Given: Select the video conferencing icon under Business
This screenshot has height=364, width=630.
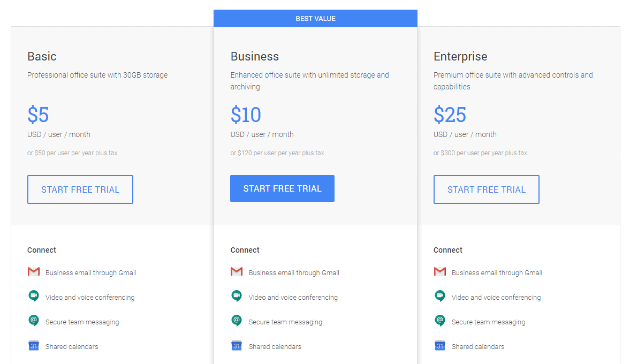Looking at the screenshot, I should coord(236,297).
